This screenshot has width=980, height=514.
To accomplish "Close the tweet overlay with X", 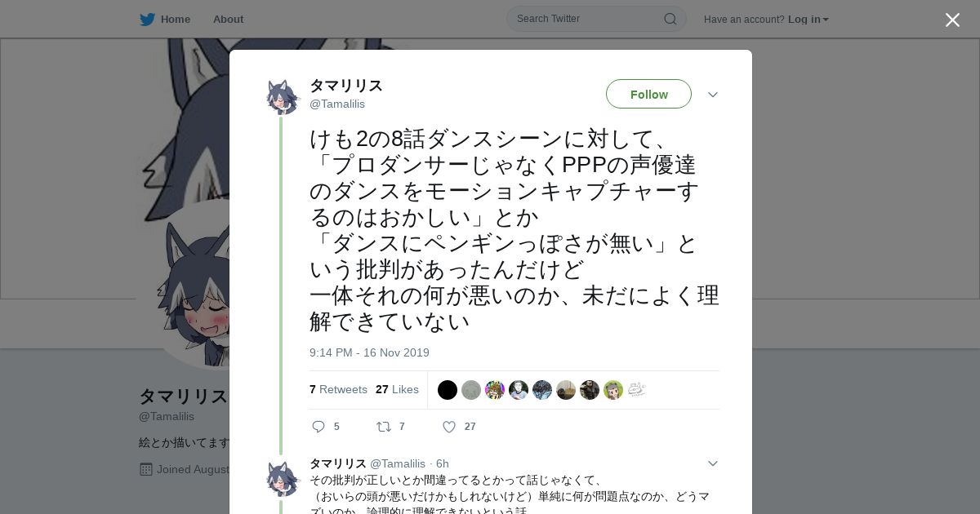I will [x=952, y=20].
